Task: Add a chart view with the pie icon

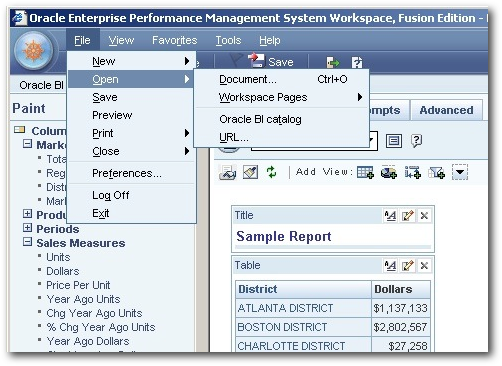Action: click(389, 172)
